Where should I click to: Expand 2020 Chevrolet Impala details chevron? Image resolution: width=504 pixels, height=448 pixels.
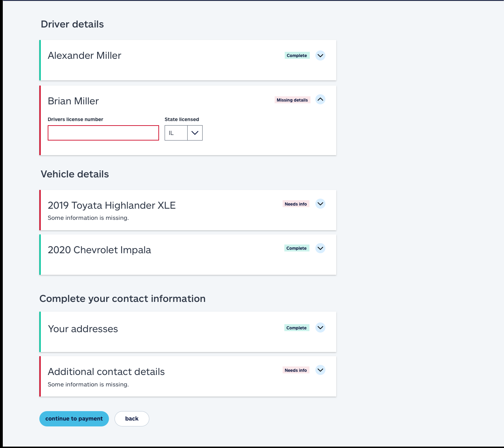click(x=320, y=248)
